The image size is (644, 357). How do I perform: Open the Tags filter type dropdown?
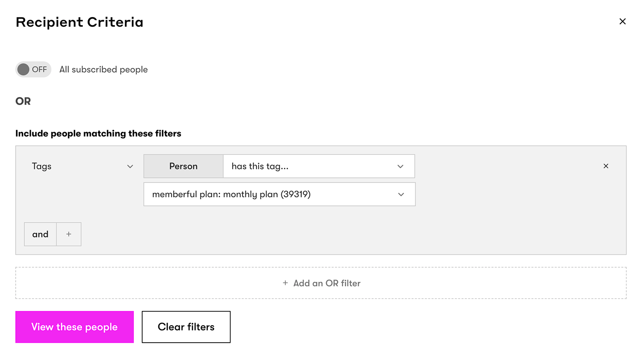click(82, 166)
